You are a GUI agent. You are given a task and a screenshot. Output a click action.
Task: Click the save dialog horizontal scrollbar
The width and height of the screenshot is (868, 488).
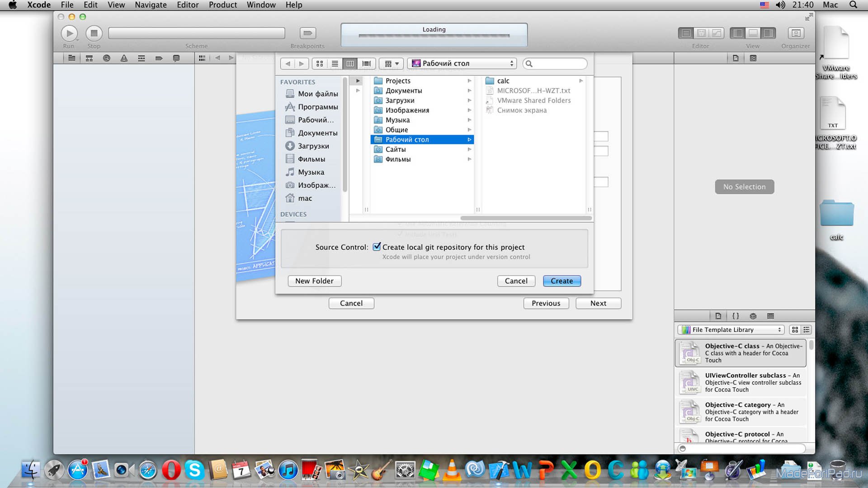pos(526,218)
